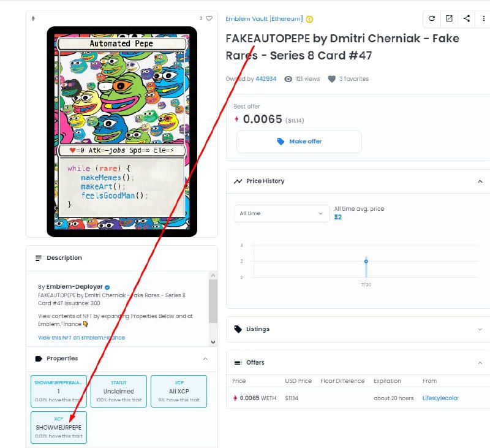This screenshot has width=490, height=448.
Task: Collapse the Price History section
Action: coord(480,181)
